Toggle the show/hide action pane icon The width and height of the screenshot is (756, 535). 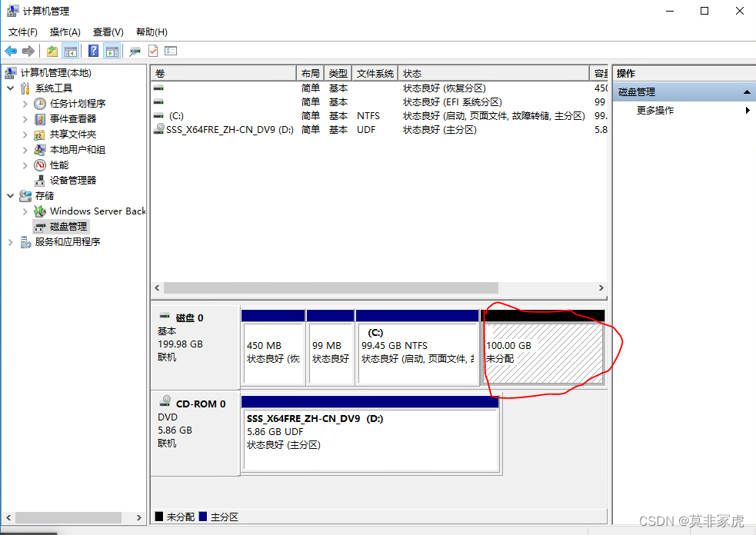coord(112,51)
